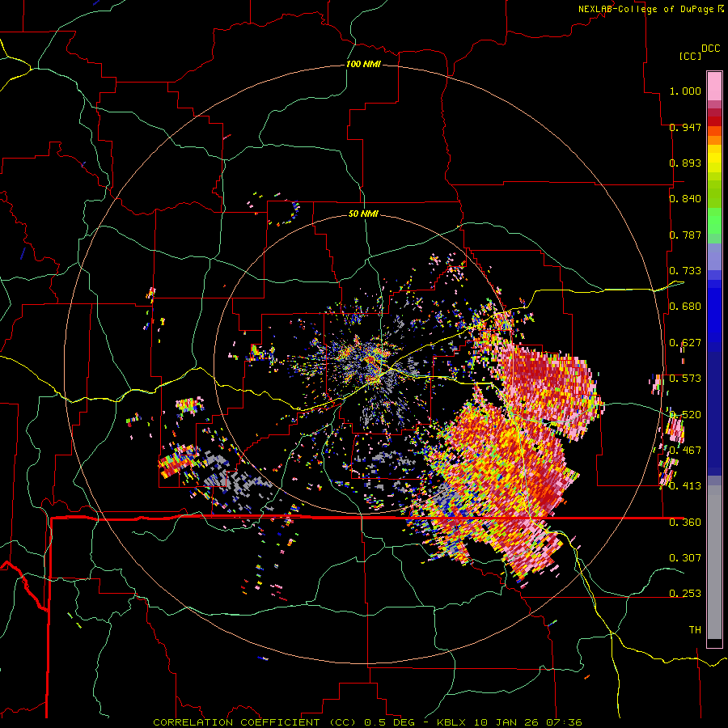The height and width of the screenshot is (728, 728).
Task: Select the lavender segment of the color bar
Action: coord(714,256)
